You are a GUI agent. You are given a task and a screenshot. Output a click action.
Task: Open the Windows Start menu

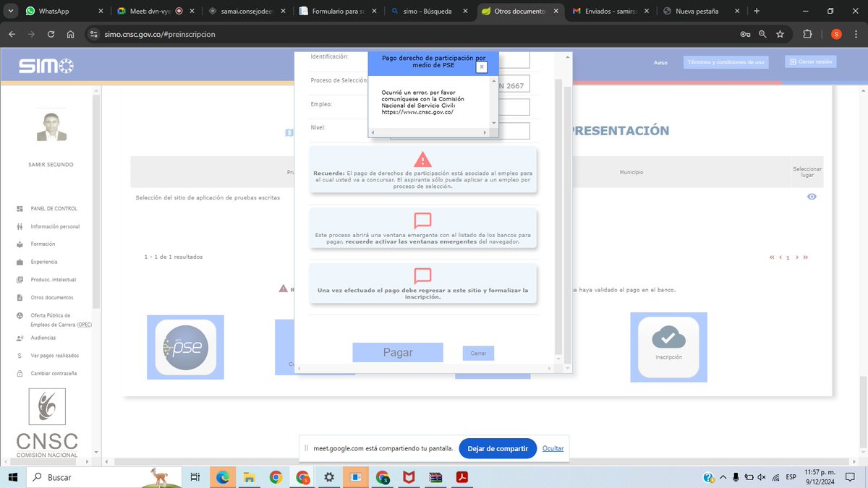pyautogui.click(x=12, y=477)
